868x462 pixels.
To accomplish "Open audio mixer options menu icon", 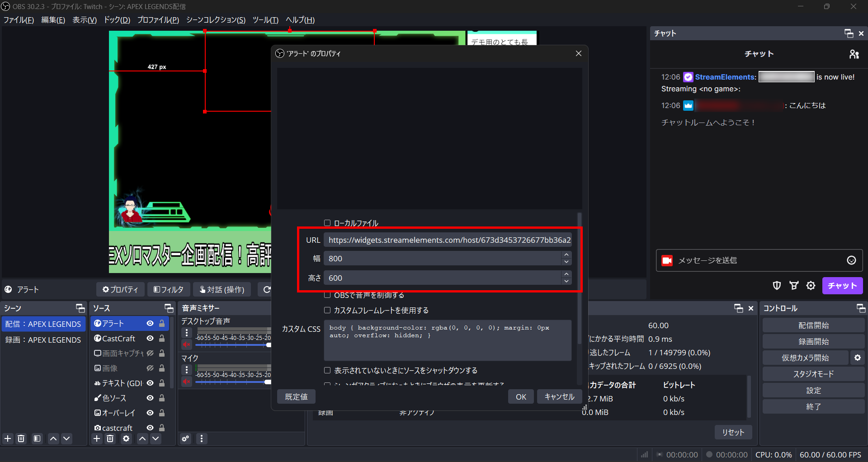I will tap(202, 438).
